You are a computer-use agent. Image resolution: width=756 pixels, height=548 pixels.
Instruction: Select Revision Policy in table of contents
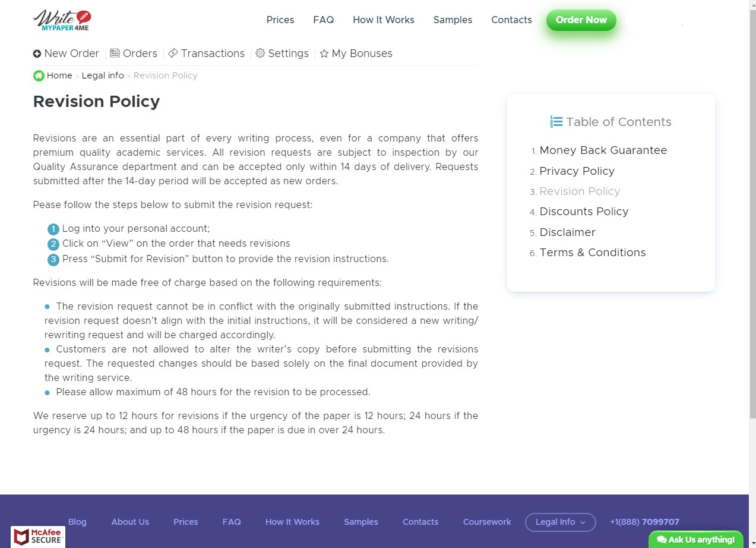[580, 191]
